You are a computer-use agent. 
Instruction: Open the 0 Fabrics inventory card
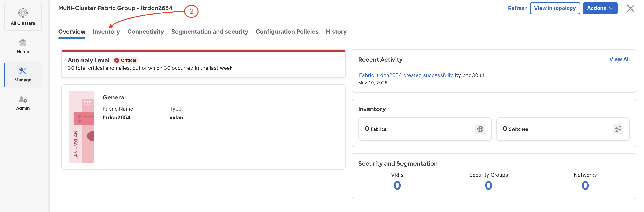[x=425, y=129]
